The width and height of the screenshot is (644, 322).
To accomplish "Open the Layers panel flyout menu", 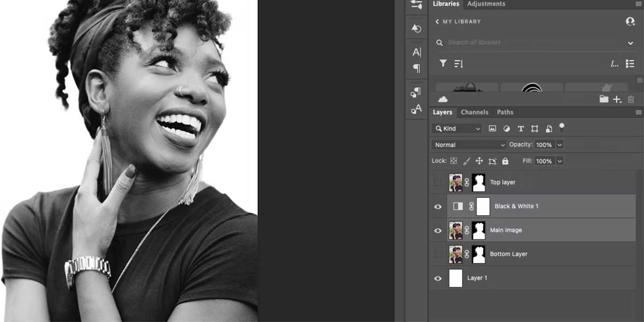I will point(638,112).
